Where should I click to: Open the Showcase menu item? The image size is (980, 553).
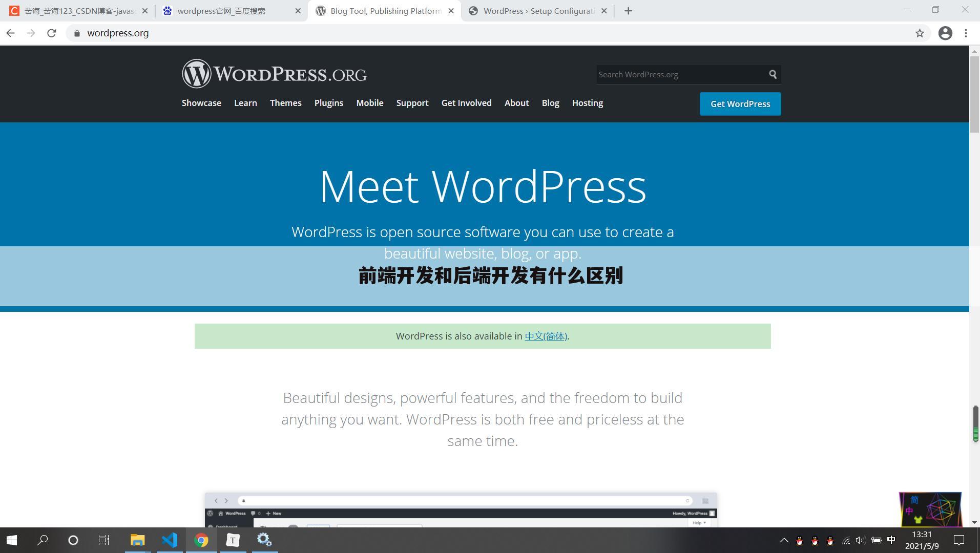click(x=201, y=103)
